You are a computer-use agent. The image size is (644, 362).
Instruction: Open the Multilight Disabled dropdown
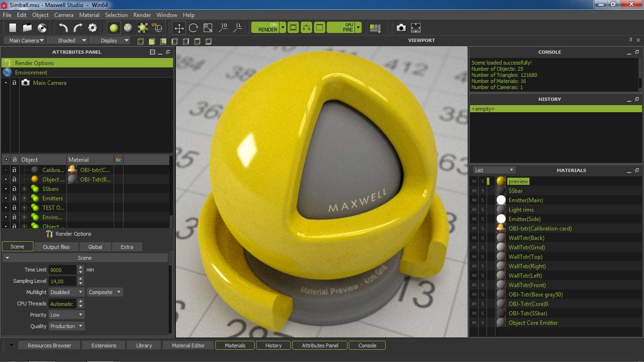point(66,292)
